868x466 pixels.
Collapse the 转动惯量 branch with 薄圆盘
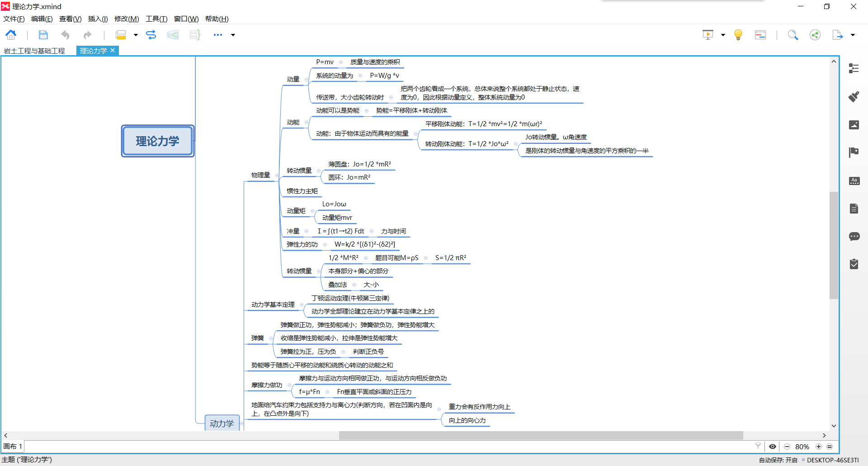319,171
